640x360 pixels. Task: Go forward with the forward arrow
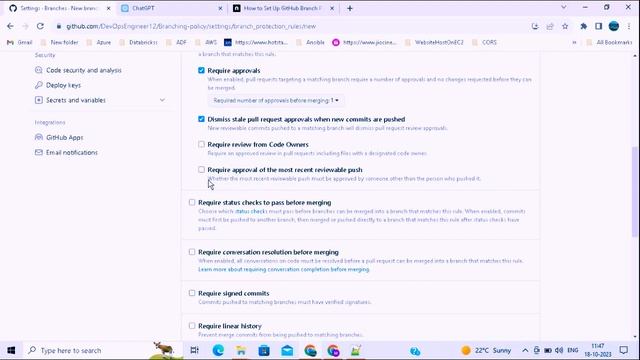pos(25,26)
